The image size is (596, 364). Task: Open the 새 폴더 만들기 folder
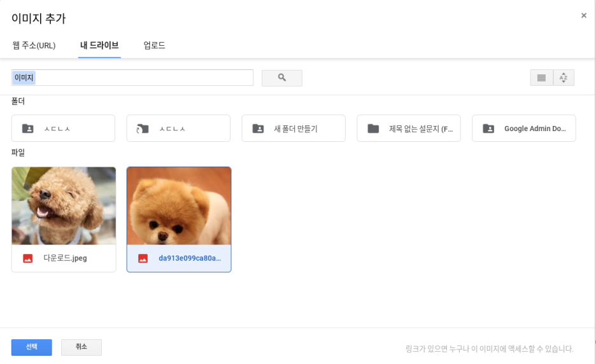pos(294,129)
